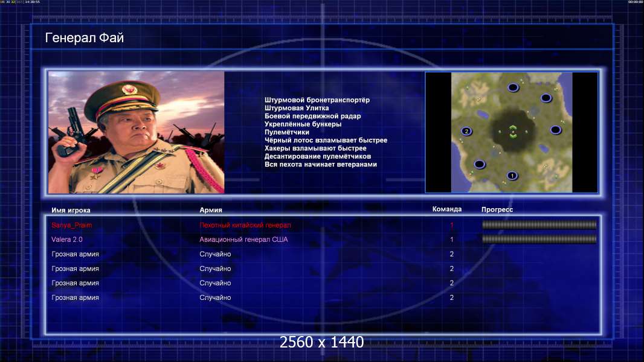Click the "Армия" column header

(211, 210)
